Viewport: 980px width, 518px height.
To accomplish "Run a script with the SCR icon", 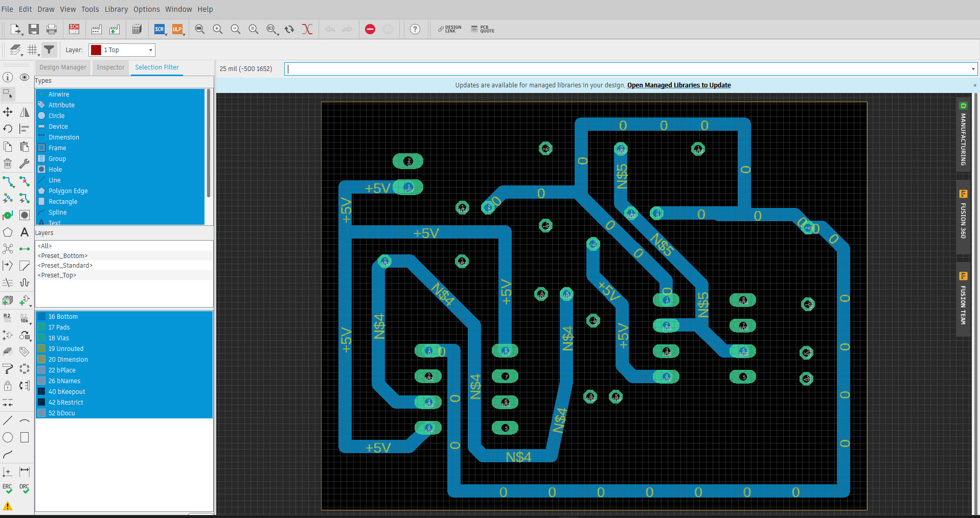I will point(159,29).
